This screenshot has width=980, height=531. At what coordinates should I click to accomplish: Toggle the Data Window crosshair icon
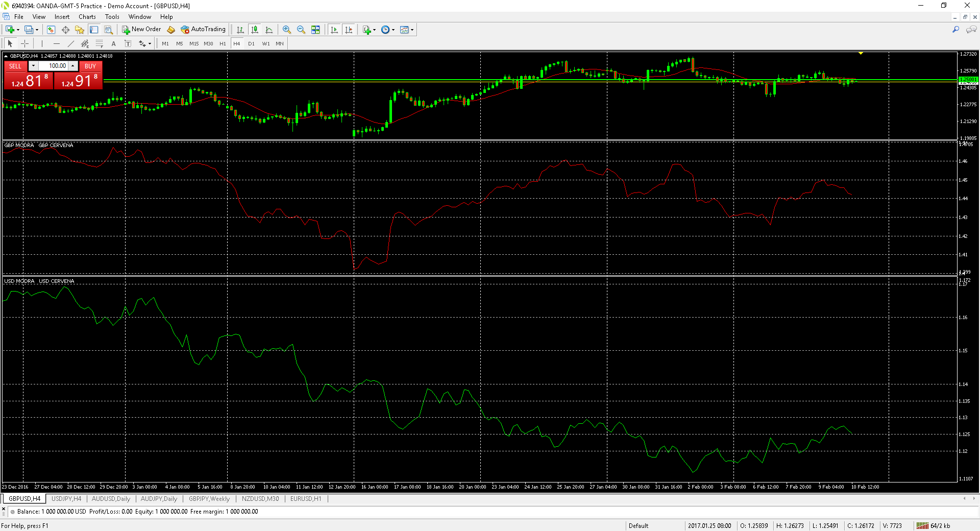(x=65, y=30)
